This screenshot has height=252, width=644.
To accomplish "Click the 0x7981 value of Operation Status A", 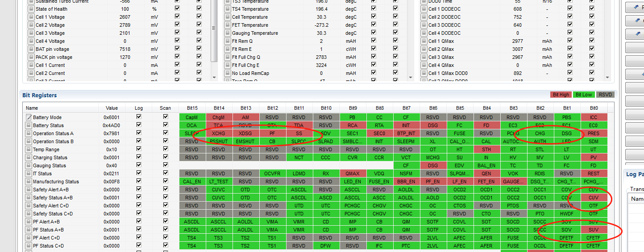I will (112, 133).
